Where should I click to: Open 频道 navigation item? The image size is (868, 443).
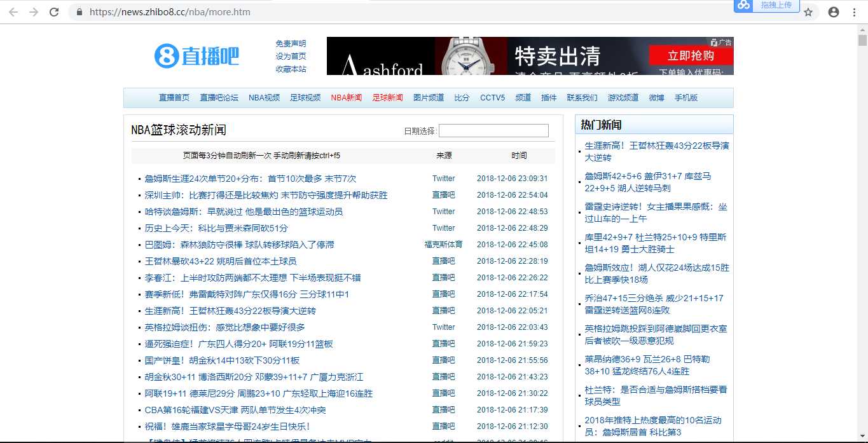click(x=523, y=98)
